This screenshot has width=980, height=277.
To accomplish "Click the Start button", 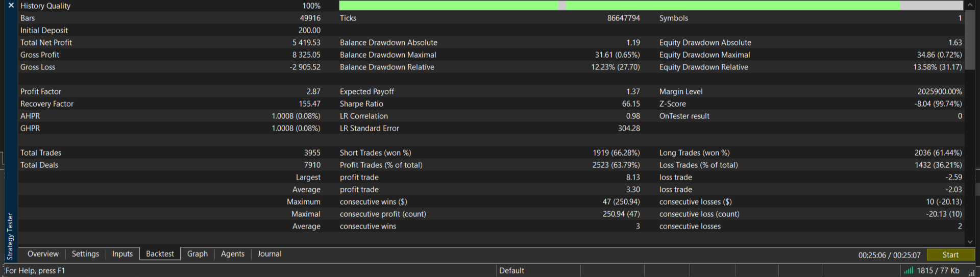I will tap(950, 255).
